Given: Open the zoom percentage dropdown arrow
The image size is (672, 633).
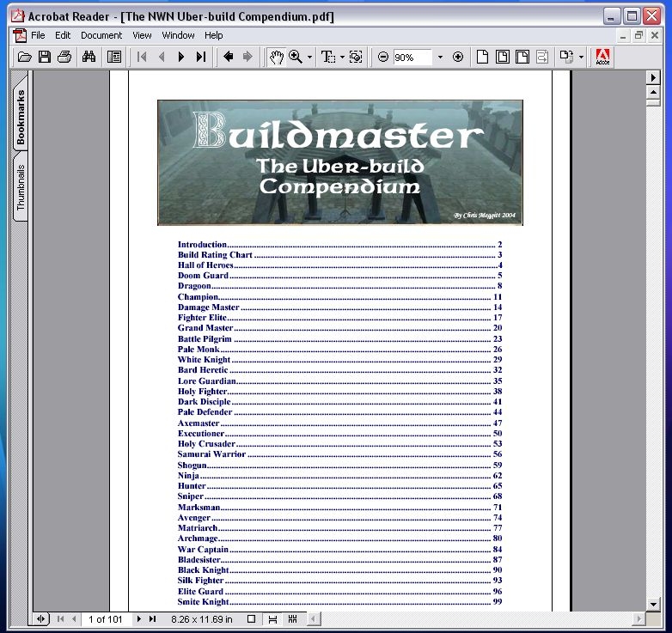Looking at the screenshot, I should tap(440, 58).
